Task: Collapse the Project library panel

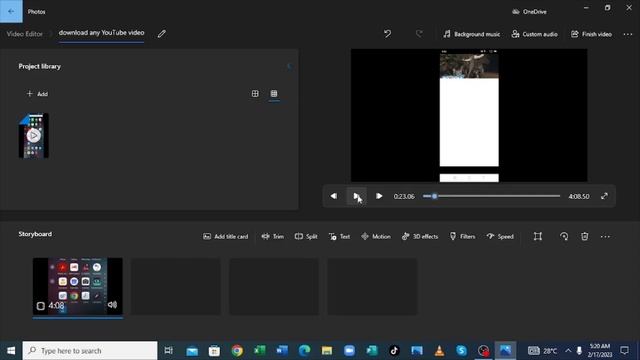Action: [289, 67]
